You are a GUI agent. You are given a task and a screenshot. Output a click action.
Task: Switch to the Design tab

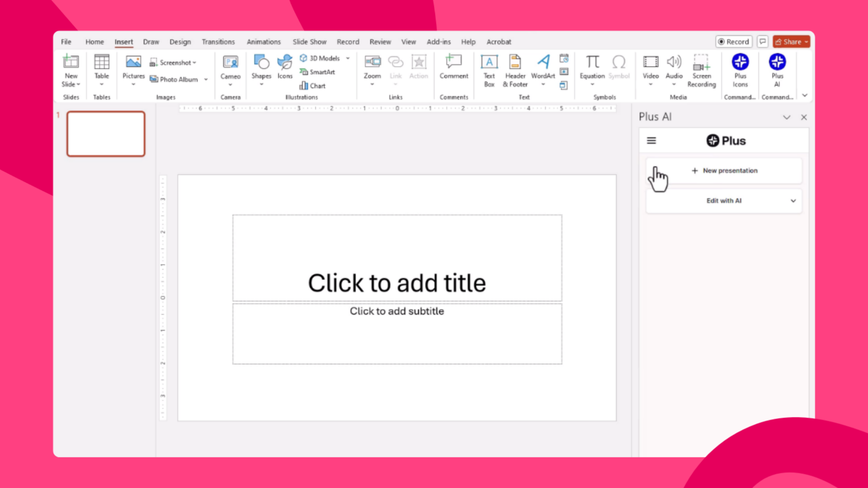(x=180, y=41)
